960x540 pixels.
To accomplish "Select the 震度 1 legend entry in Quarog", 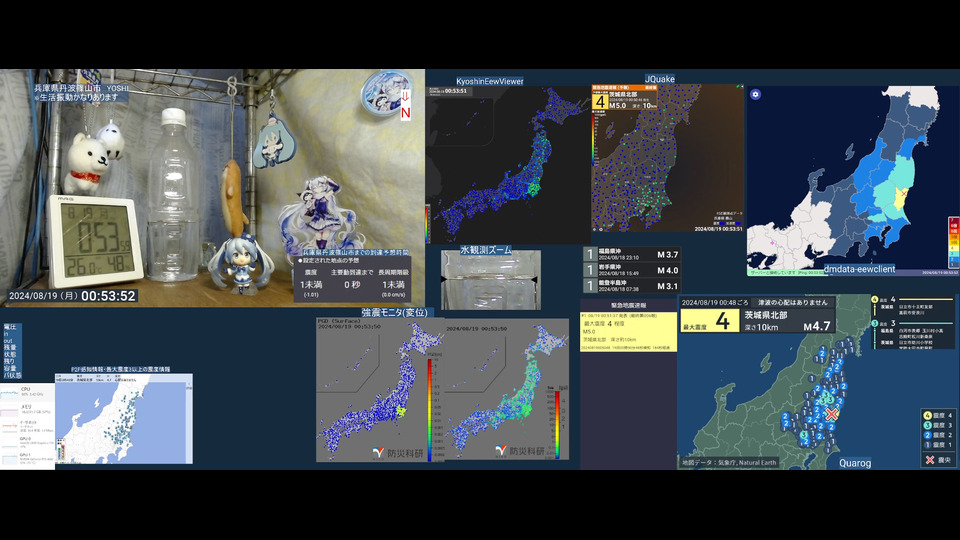I will (938, 444).
